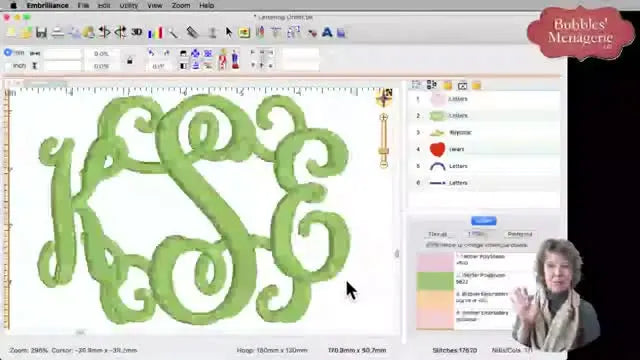Click the second objects panel grid icon
The width and height of the screenshot is (640, 360).
pos(431,85)
